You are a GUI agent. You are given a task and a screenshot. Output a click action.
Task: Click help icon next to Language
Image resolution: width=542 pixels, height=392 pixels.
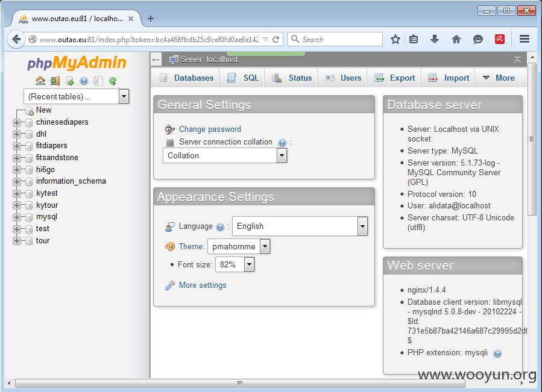[x=220, y=227]
